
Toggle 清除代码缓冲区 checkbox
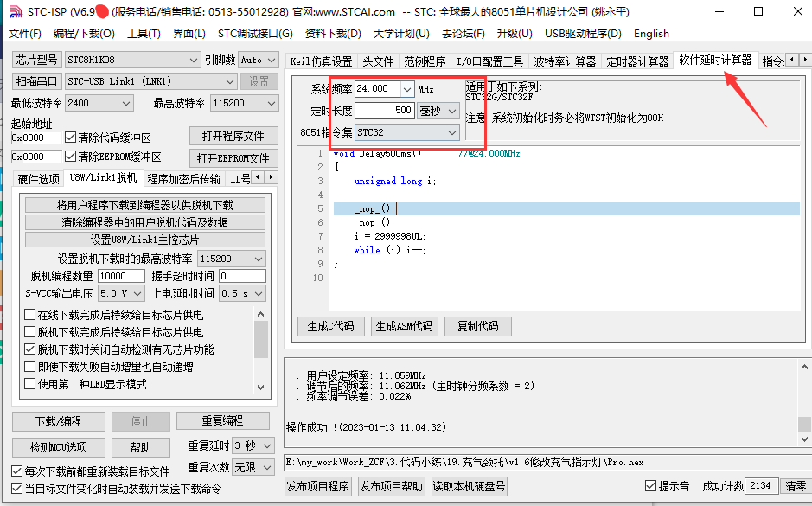click(x=70, y=138)
